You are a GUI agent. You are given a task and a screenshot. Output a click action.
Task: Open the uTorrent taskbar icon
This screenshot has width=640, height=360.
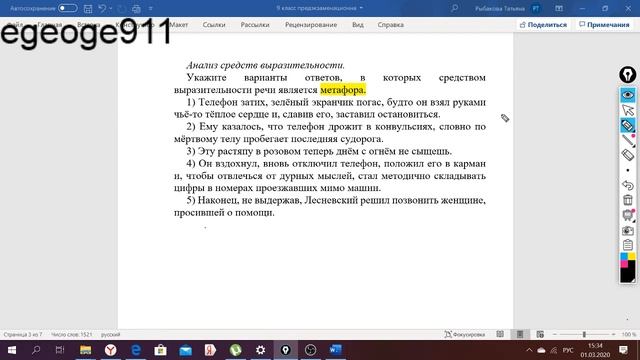236,350
